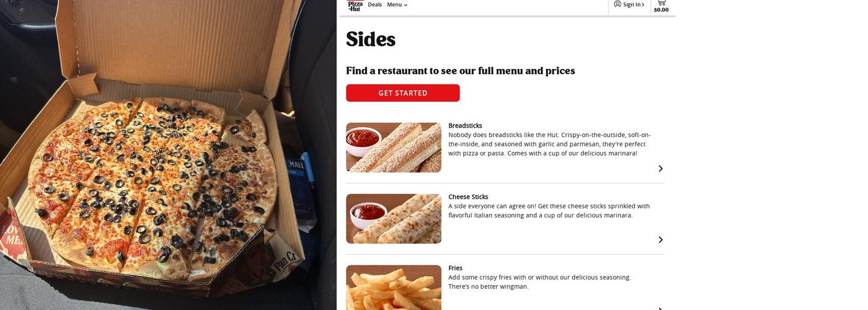The image size is (868, 310).
Task: Open the Cheese Sticks item title
Action: [x=468, y=197]
